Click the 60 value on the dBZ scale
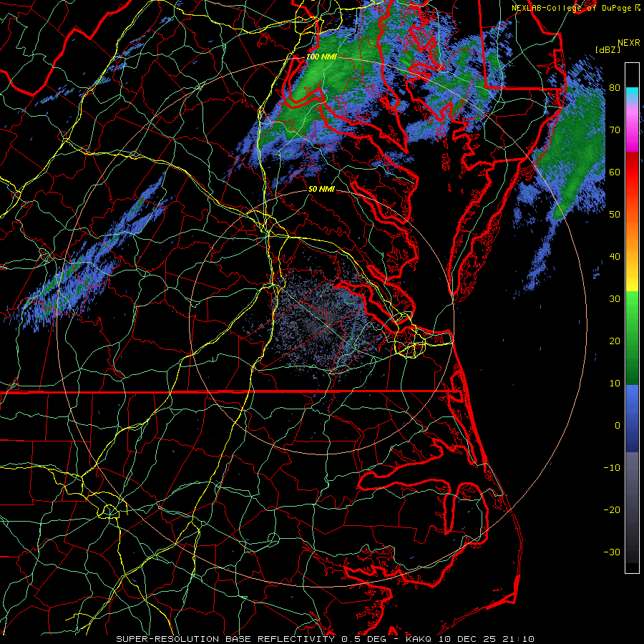Image resolution: width=644 pixels, height=644 pixels. 615,172
